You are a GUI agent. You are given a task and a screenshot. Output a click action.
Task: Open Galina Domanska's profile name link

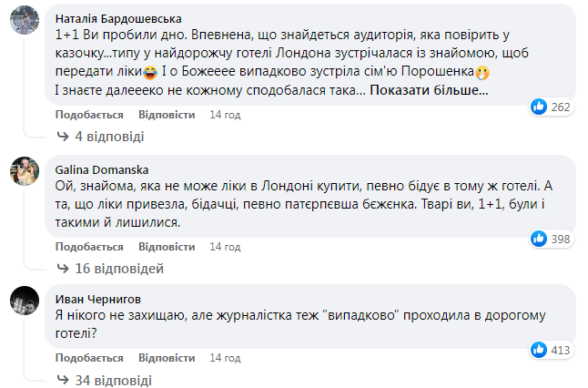tap(100, 168)
